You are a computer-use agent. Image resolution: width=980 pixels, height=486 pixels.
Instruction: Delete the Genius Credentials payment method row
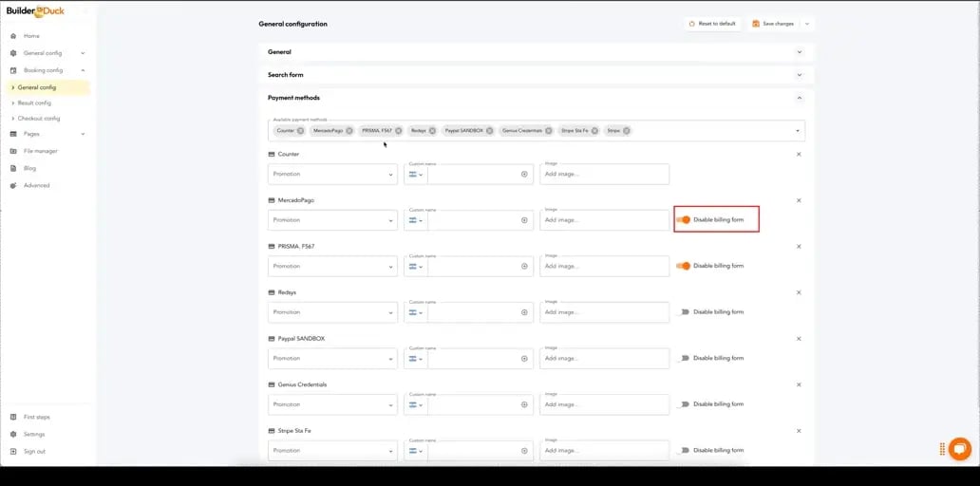(x=799, y=384)
